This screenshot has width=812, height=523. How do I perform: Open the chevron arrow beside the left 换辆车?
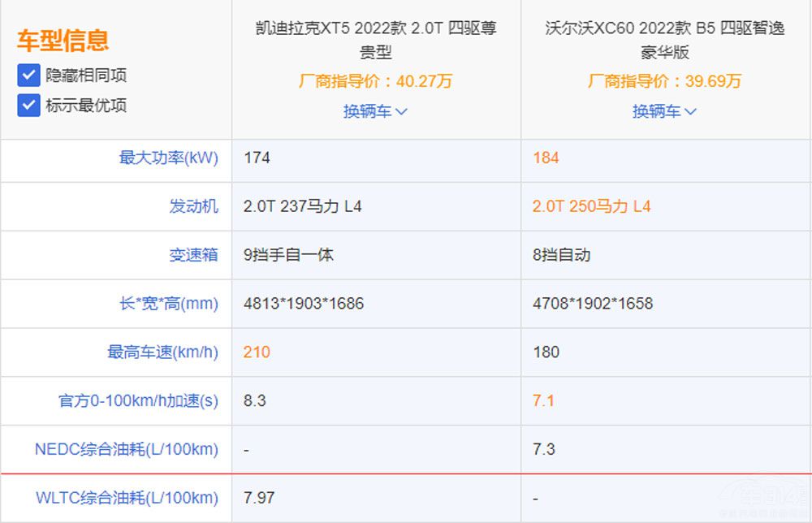[x=401, y=111]
